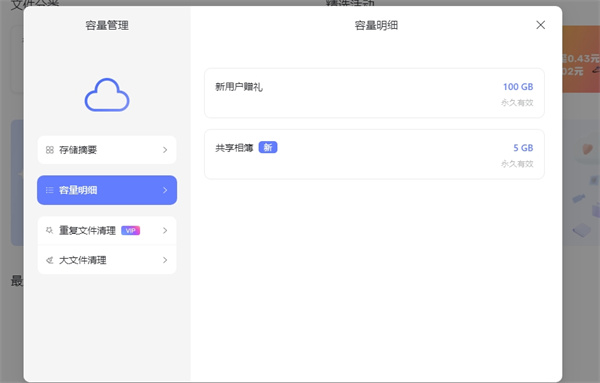Expand the chevron on 存储摘要 row
600x383 pixels.
tap(165, 150)
